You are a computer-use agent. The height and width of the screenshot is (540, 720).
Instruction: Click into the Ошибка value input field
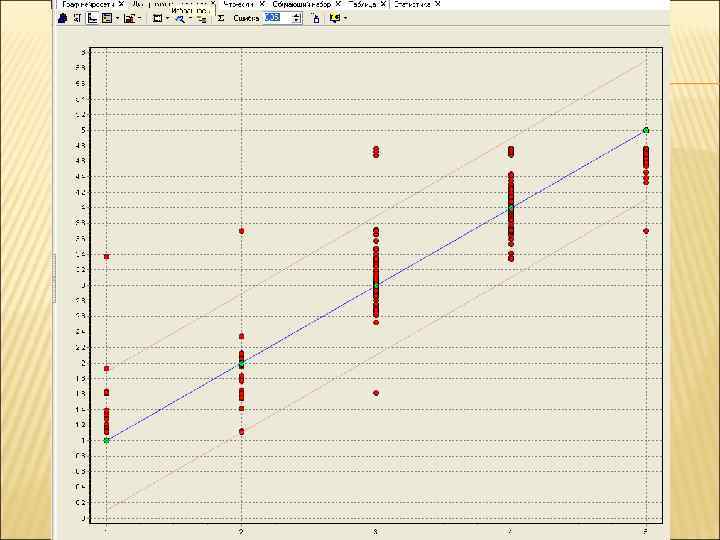point(278,18)
